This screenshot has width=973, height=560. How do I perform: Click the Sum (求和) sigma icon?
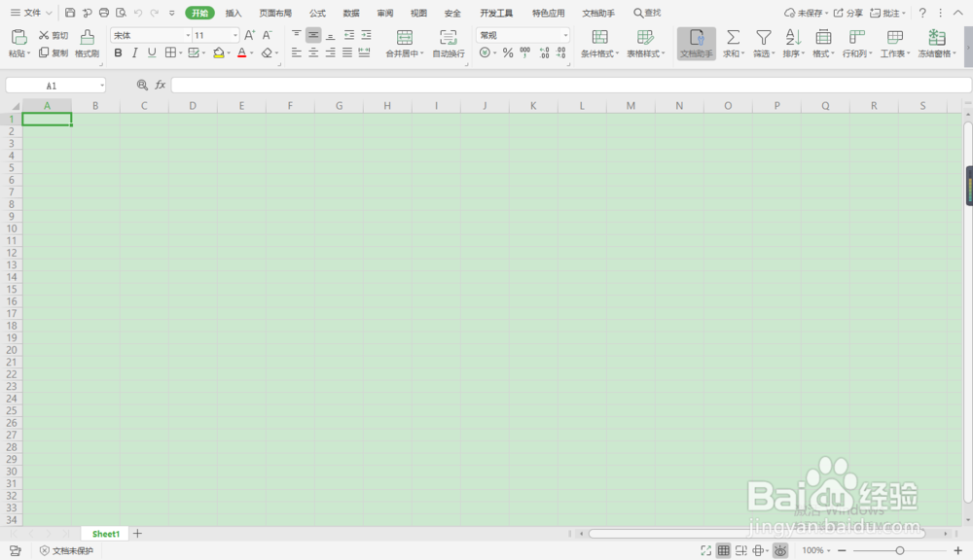[733, 38]
